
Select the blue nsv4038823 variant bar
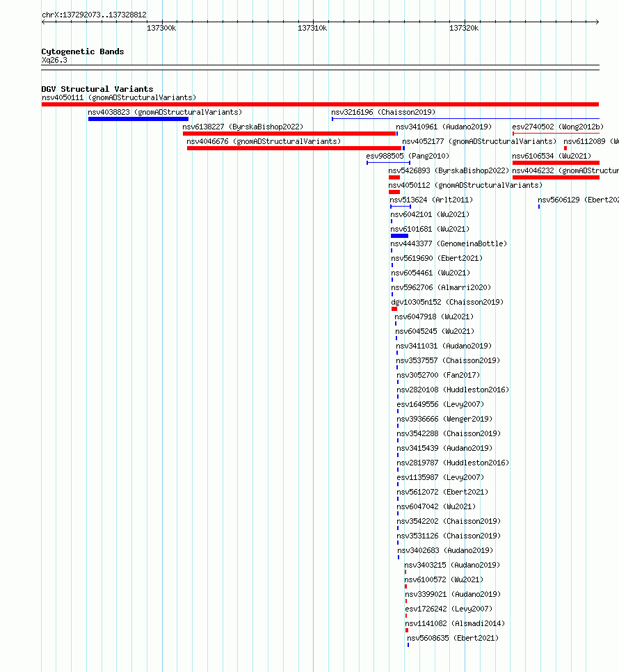(x=138, y=119)
